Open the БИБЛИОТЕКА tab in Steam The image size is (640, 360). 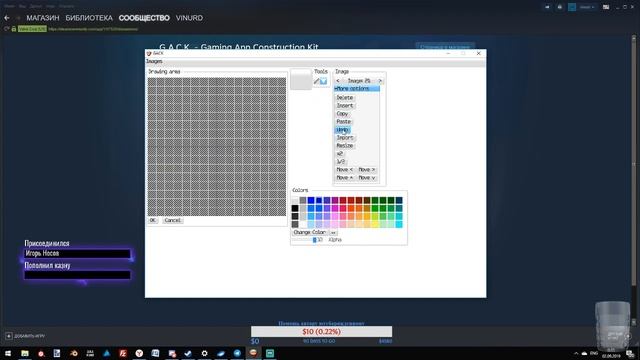(89, 18)
